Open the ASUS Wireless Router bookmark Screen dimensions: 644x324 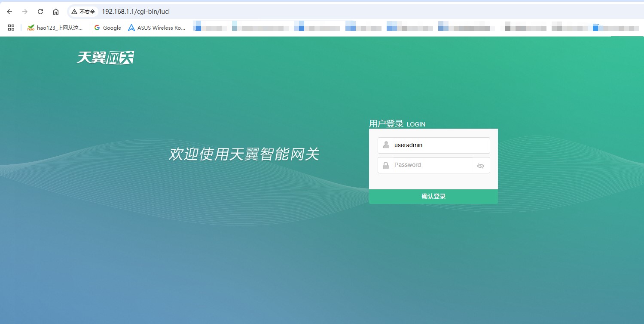[157, 28]
